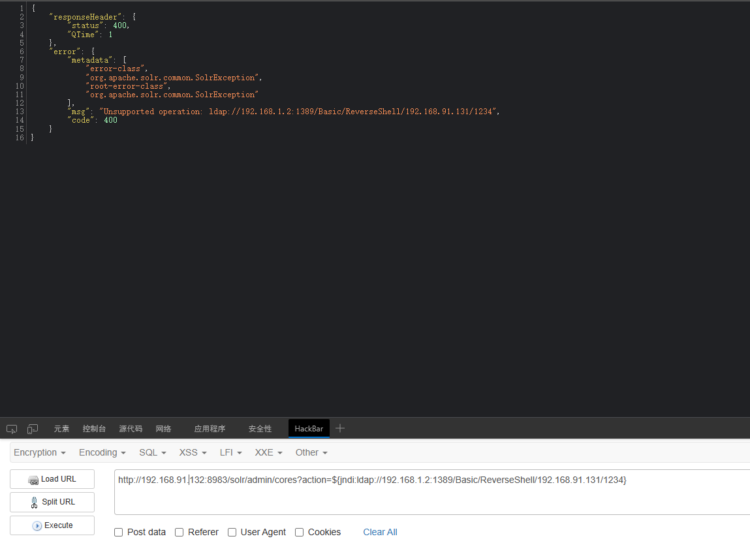Add a new DevTools tab with plus icon

click(x=340, y=429)
